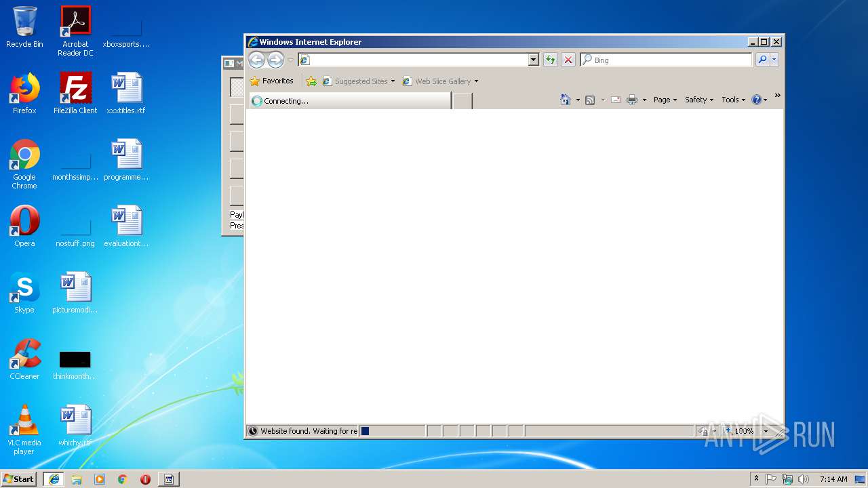Open the Favorites center
The height and width of the screenshot is (488, 868).
271,81
